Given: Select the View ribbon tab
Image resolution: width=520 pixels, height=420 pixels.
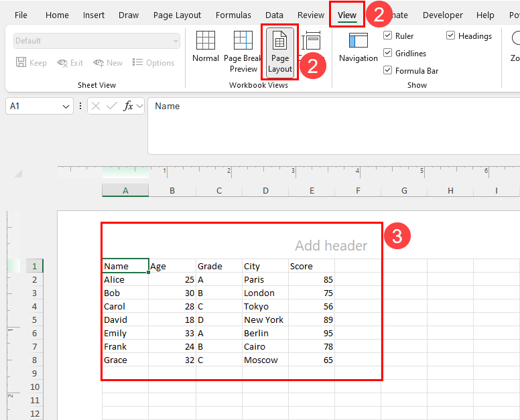Looking at the screenshot, I should 347,15.
